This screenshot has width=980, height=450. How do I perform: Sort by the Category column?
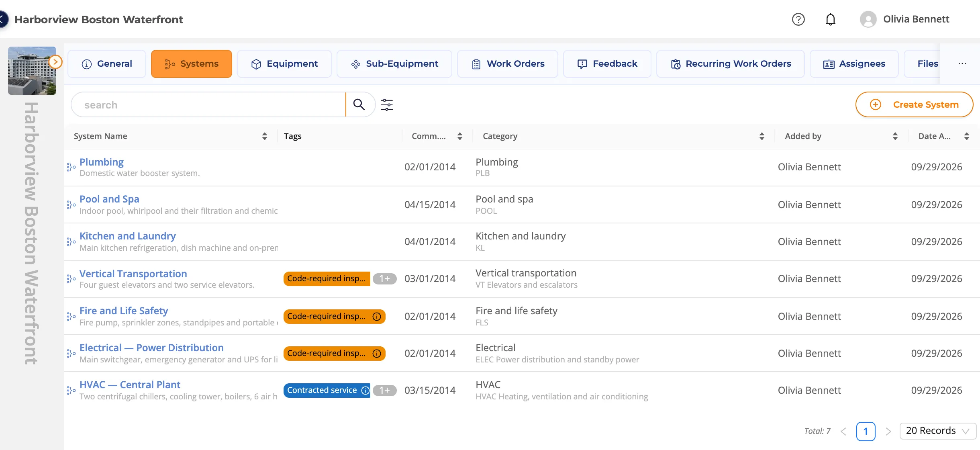coord(762,136)
